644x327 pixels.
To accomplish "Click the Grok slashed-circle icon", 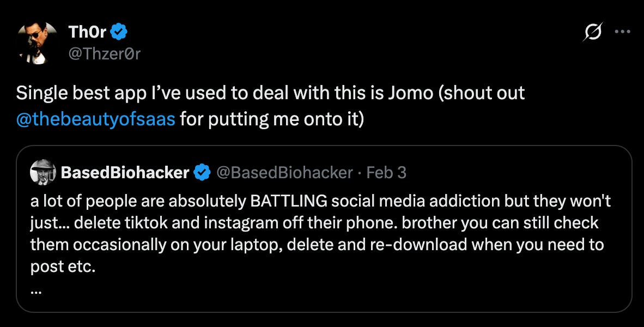I will pyautogui.click(x=593, y=32).
